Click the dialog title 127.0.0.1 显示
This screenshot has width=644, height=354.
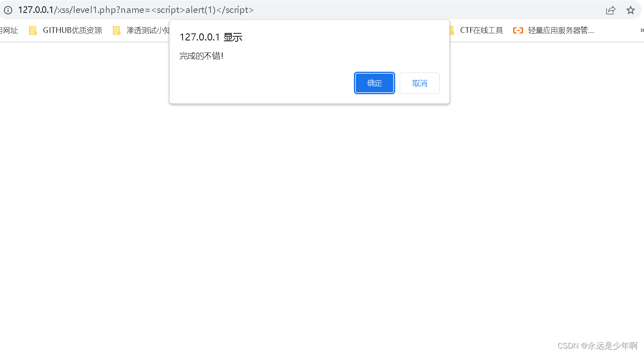(211, 37)
